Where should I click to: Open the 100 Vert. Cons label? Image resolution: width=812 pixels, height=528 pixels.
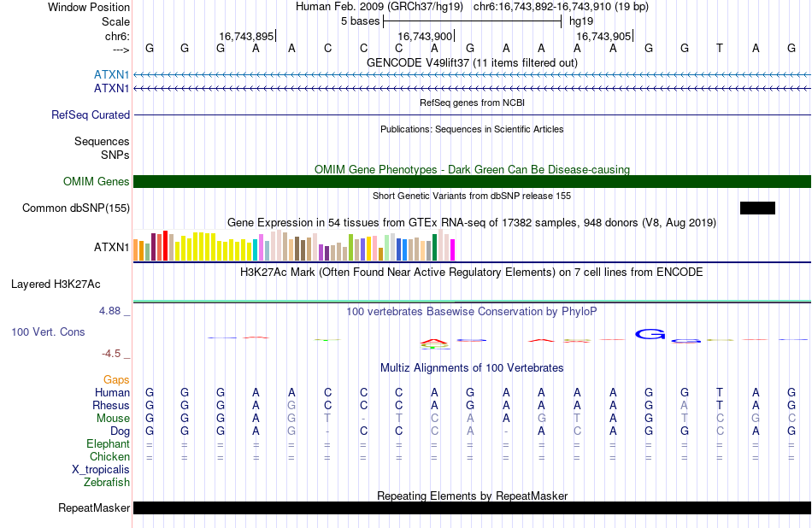coord(48,331)
